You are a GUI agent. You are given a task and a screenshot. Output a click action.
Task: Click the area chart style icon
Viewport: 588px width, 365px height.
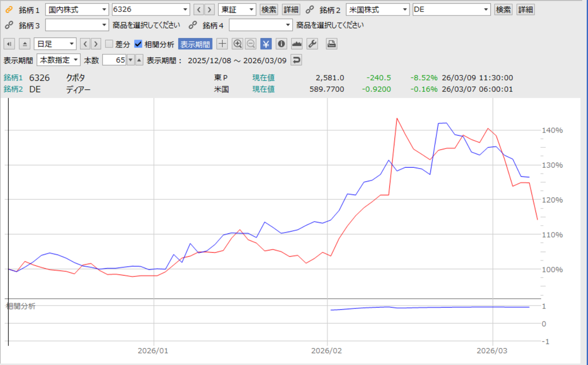pos(297,44)
